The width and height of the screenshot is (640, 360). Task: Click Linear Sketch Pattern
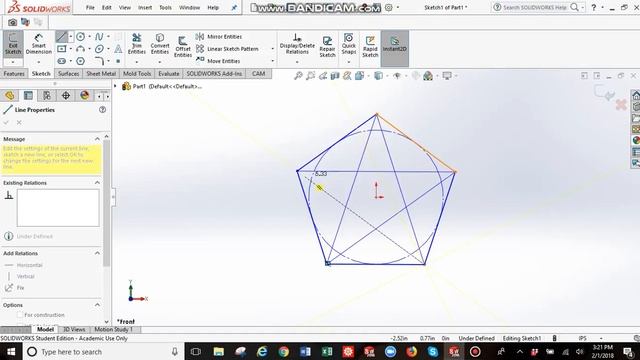[227, 49]
